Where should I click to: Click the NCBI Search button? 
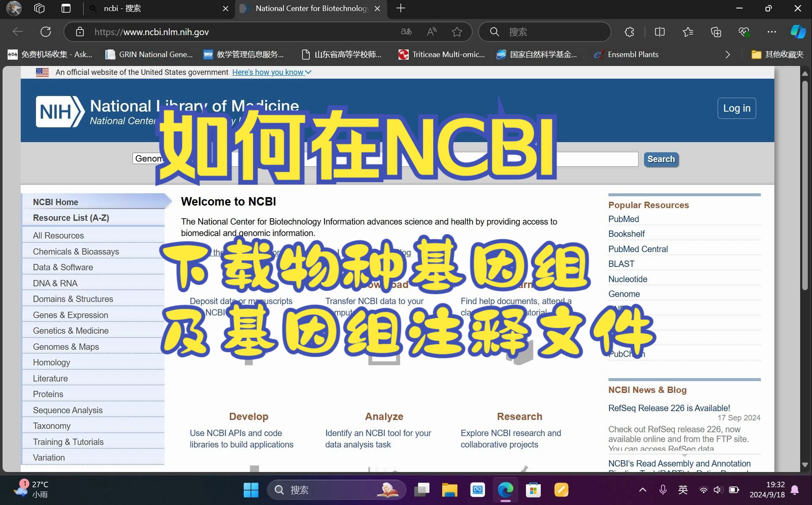click(x=661, y=159)
